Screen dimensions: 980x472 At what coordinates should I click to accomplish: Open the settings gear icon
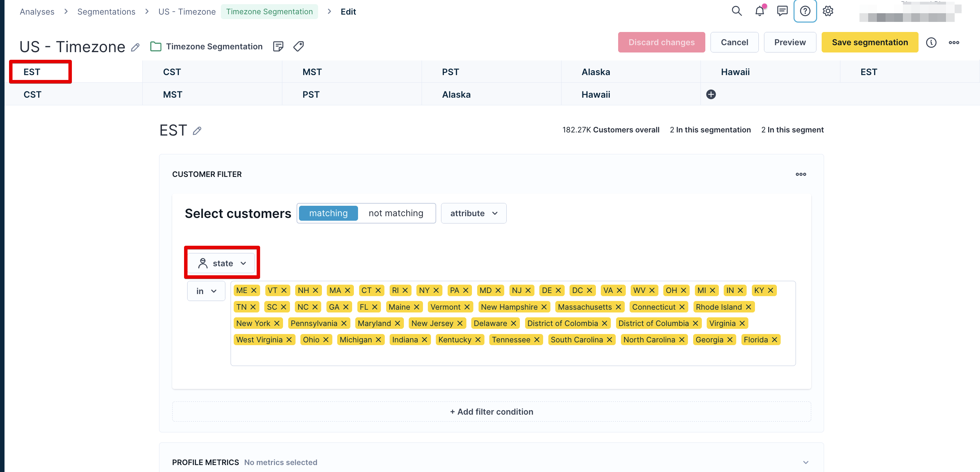point(828,11)
